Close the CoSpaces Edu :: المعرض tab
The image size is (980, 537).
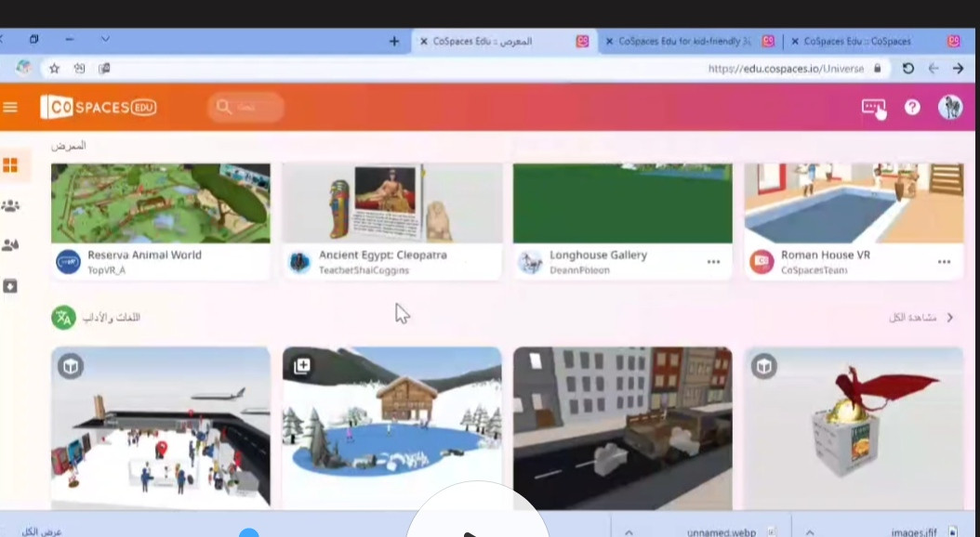click(423, 41)
